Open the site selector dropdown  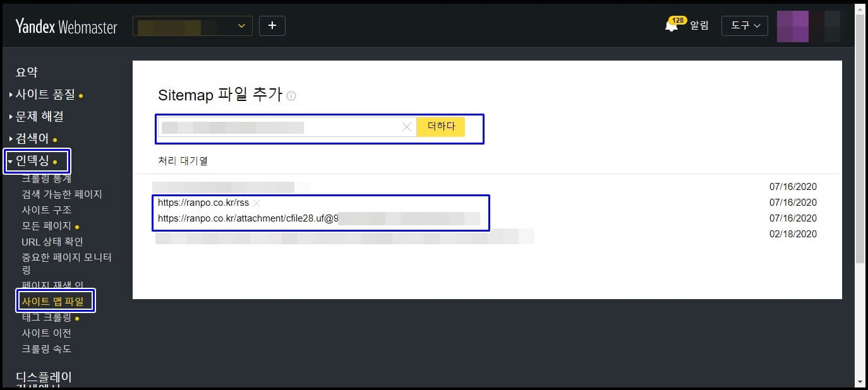pyautogui.click(x=193, y=26)
